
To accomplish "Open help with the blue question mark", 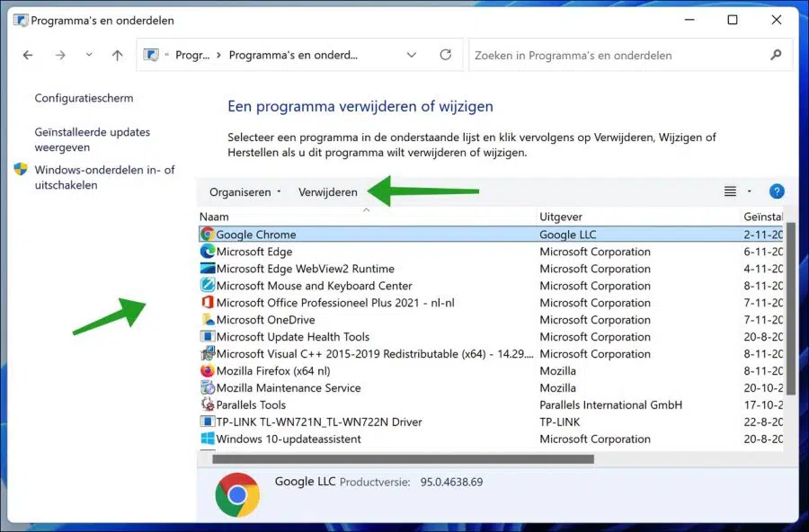I will (x=777, y=191).
